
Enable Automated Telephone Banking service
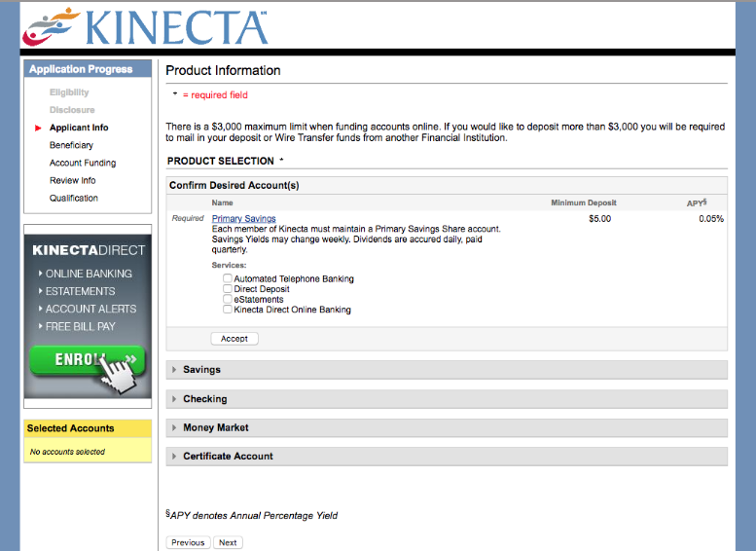[x=227, y=278]
